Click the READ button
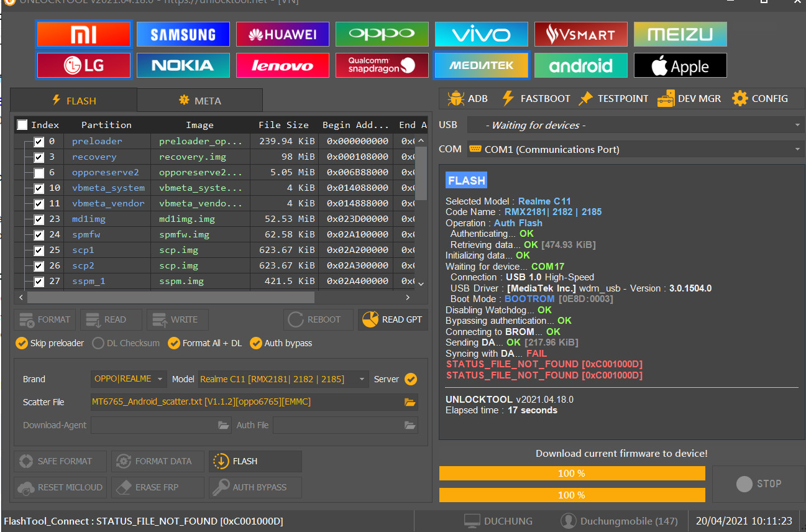 click(111, 319)
